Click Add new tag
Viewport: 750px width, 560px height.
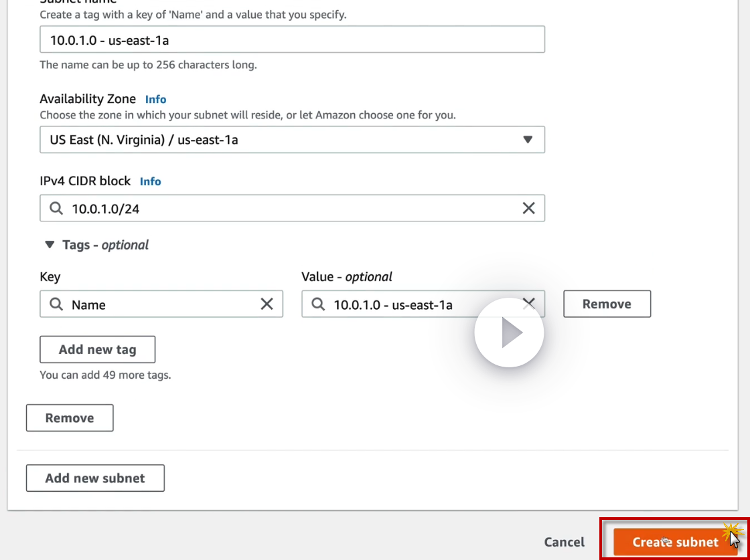click(97, 349)
